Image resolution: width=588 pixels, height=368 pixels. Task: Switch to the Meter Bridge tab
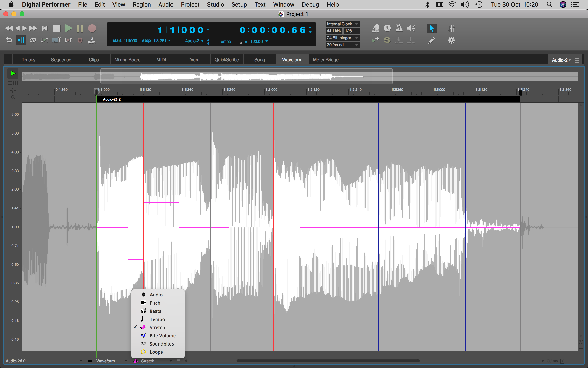tap(326, 60)
